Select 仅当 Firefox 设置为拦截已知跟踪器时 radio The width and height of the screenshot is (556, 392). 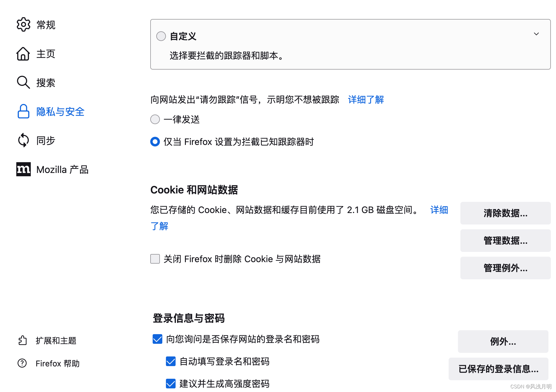coord(155,142)
